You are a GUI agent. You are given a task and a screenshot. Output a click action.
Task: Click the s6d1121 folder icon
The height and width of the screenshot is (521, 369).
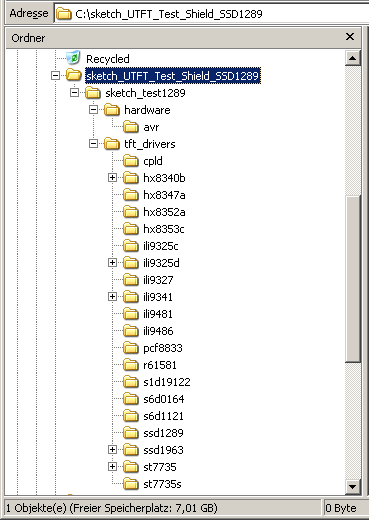tap(131, 415)
